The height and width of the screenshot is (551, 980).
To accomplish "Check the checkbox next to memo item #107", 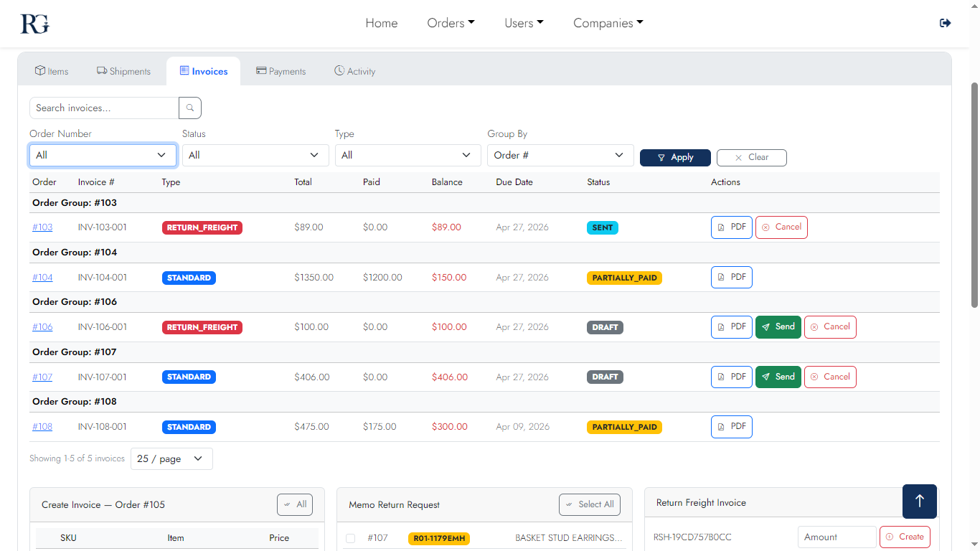I will click(349, 537).
